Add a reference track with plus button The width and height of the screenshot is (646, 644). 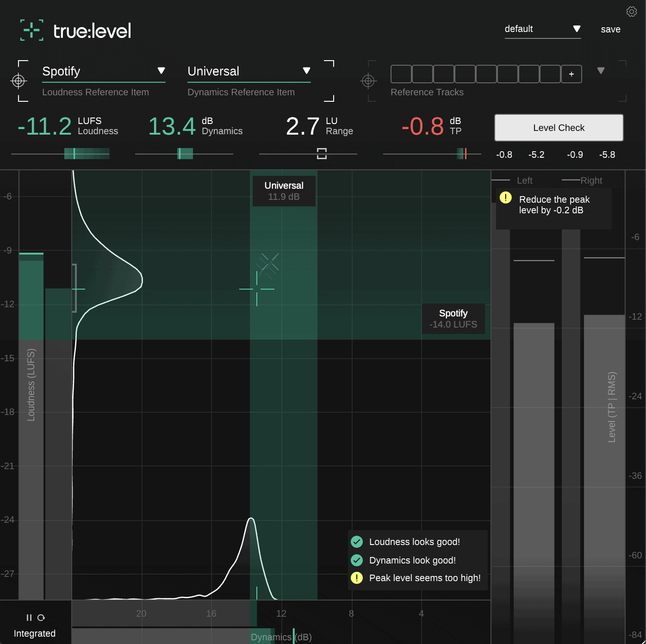tap(571, 74)
